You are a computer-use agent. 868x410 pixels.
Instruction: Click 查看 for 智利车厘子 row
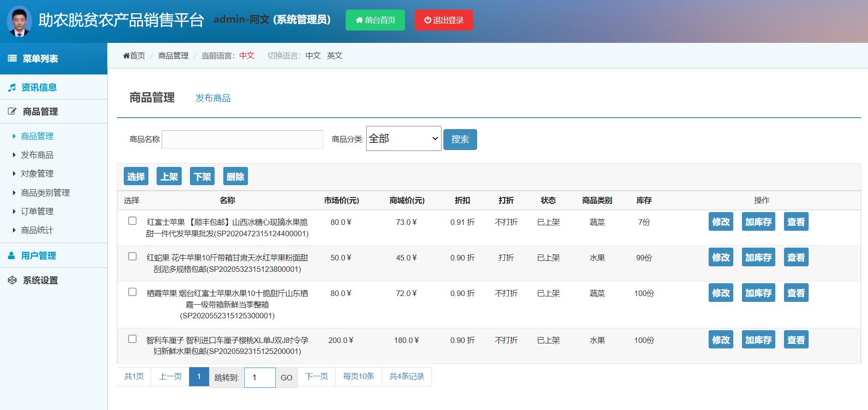[796, 340]
